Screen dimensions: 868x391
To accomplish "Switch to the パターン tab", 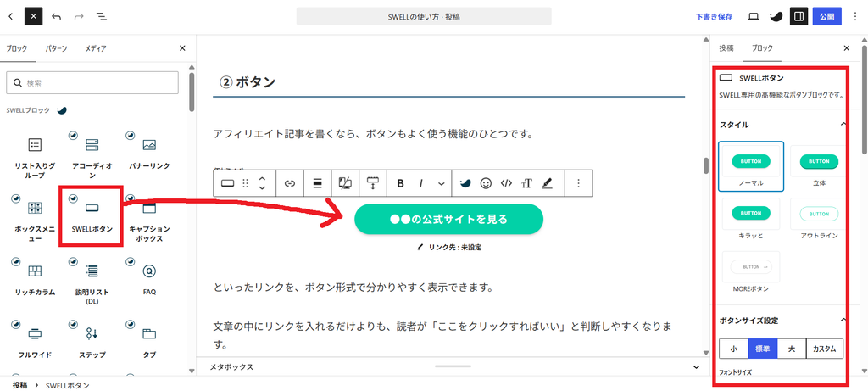I will click(x=57, y=48).
